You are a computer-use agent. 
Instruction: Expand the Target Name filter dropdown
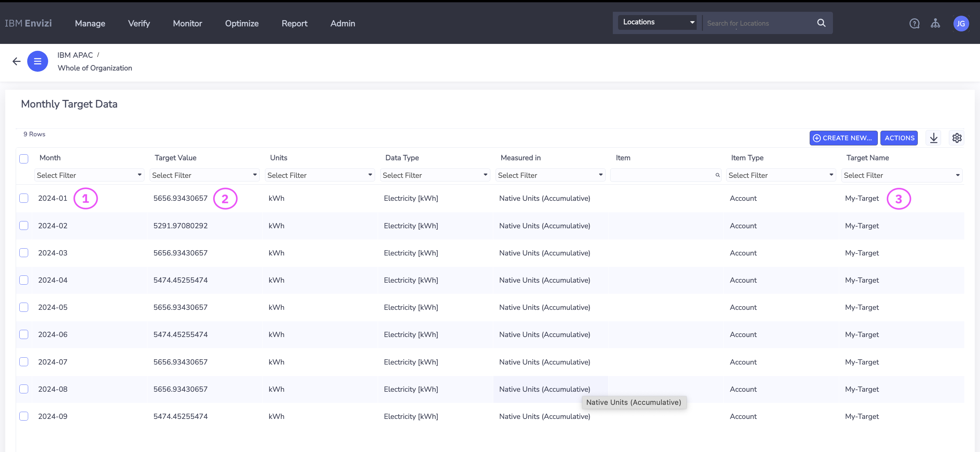tap(901, 175)
